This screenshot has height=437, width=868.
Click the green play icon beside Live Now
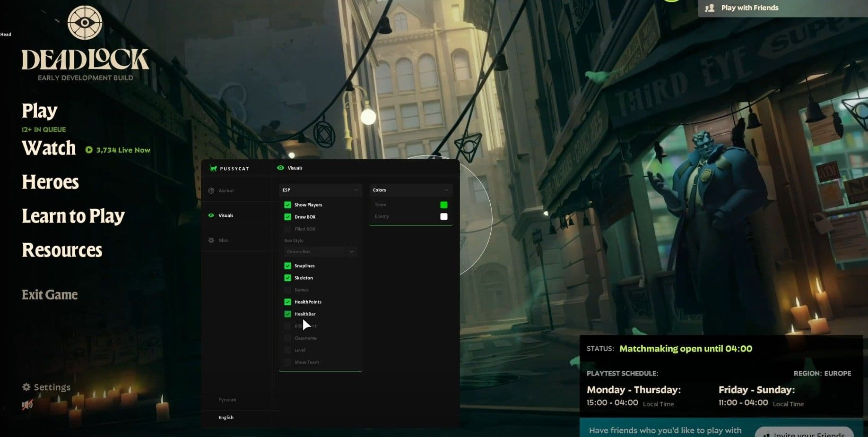coord(89,150)
